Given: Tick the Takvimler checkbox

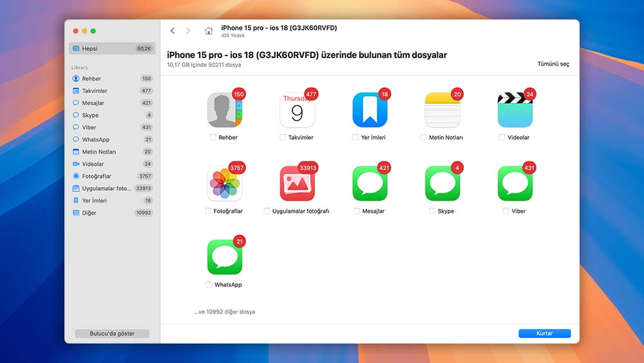Looking at the screenshot, I should coord(283,137).
